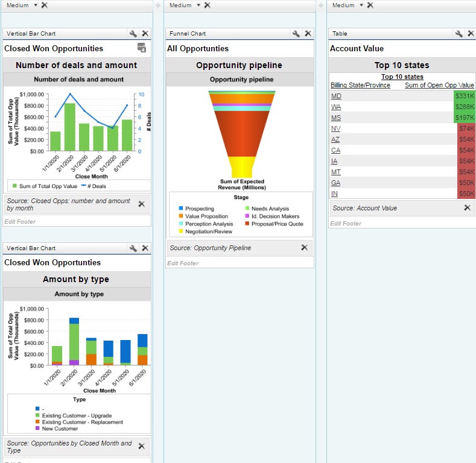
Task: Click the NV state link in table
Action: click(x=335, y=128)
